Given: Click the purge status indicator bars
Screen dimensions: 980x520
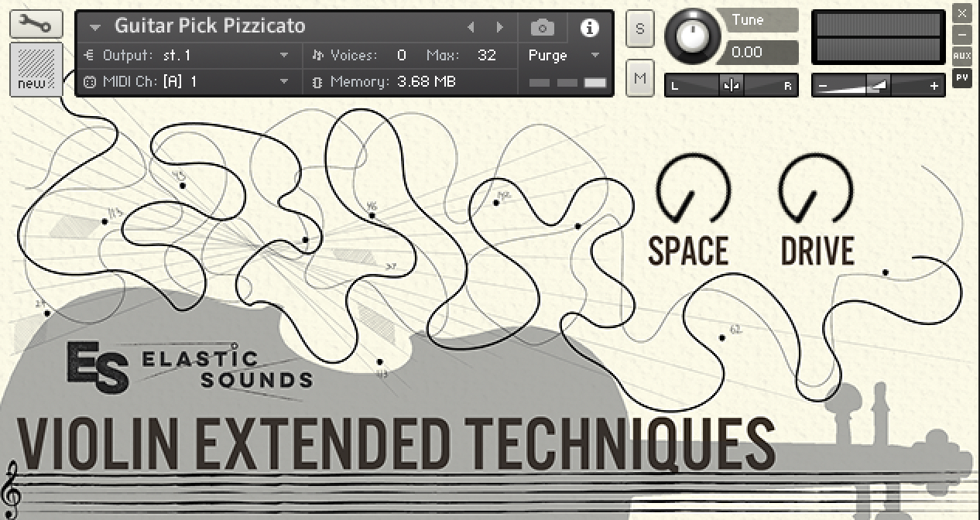Looking at the screenshot, I should tap(568, 83).
